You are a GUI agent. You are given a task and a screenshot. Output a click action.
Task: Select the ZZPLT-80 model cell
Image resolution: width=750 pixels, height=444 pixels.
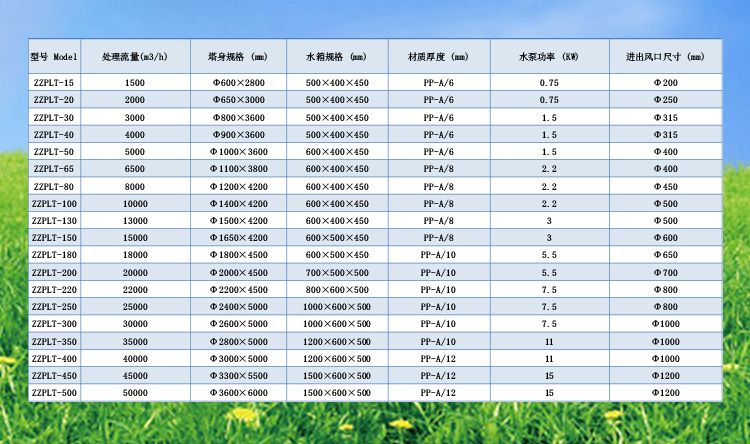coord(54,186)
